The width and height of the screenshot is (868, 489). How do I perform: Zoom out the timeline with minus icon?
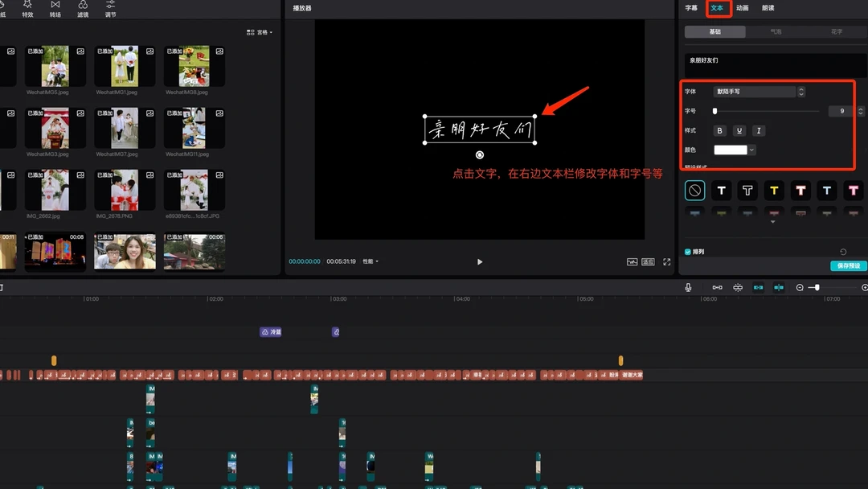point(800,287)
